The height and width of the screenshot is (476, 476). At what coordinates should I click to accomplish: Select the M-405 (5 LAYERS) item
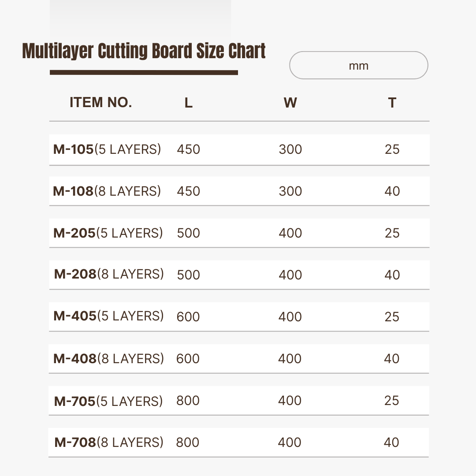point(108,316)
